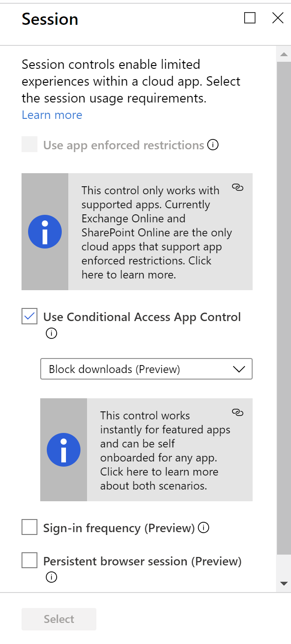Viewport: 291px width, 644px height.
Task: Click info icon below Persistent browser session
Action: pyautogui.click(x=51, y=577)
